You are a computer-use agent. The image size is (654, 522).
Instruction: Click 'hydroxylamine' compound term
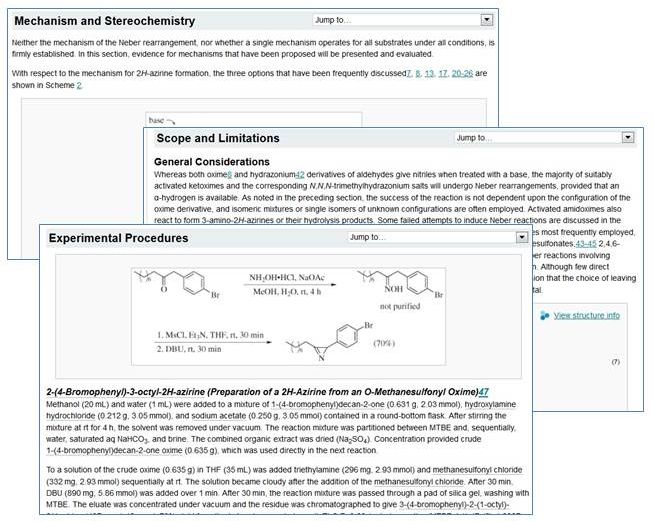coord(490,404)
